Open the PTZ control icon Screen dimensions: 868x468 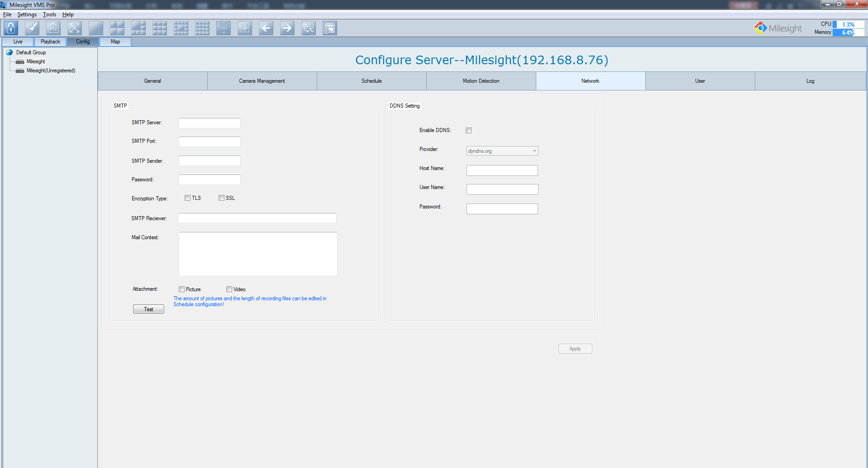(53, 28)
